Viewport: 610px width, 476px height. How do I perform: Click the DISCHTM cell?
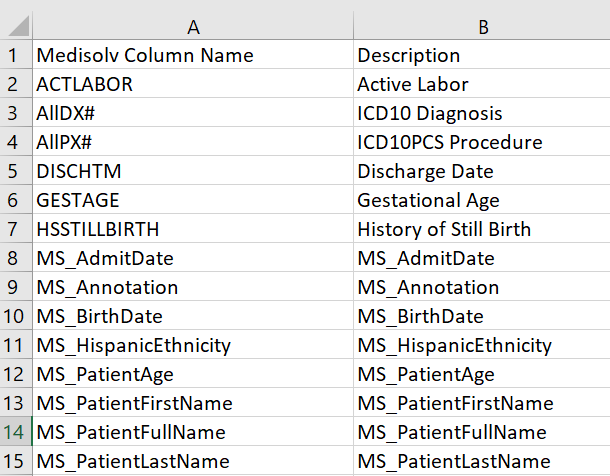(193, 170)
